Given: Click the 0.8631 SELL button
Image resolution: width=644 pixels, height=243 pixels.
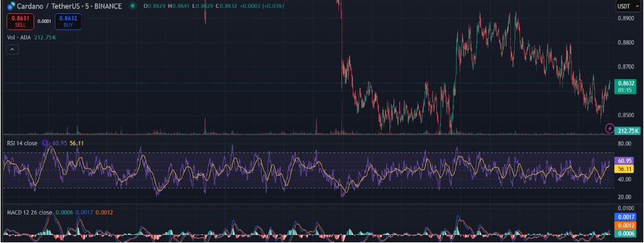Looking at the screenshot, I should coord(20,21).
